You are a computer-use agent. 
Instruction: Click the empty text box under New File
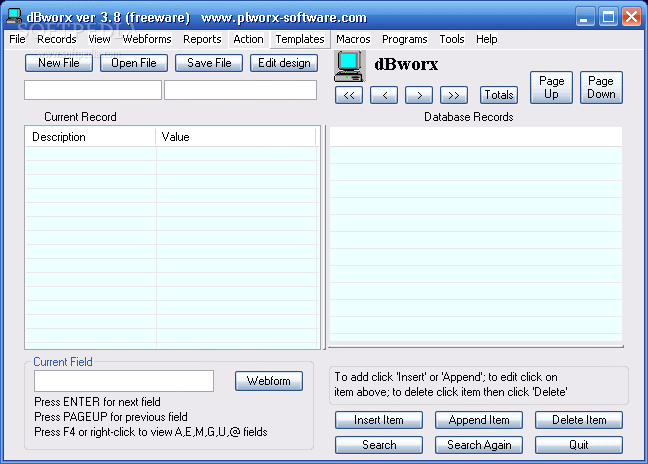(x=93, y=90)
